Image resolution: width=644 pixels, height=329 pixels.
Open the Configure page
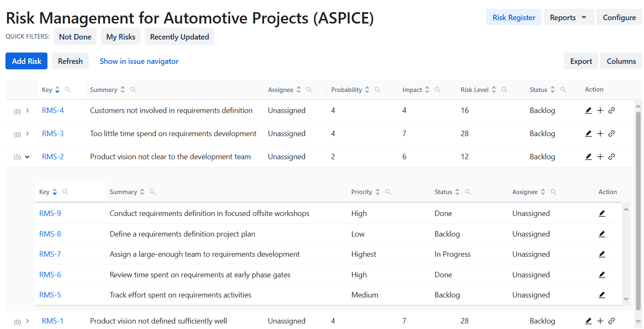point(619,18)
